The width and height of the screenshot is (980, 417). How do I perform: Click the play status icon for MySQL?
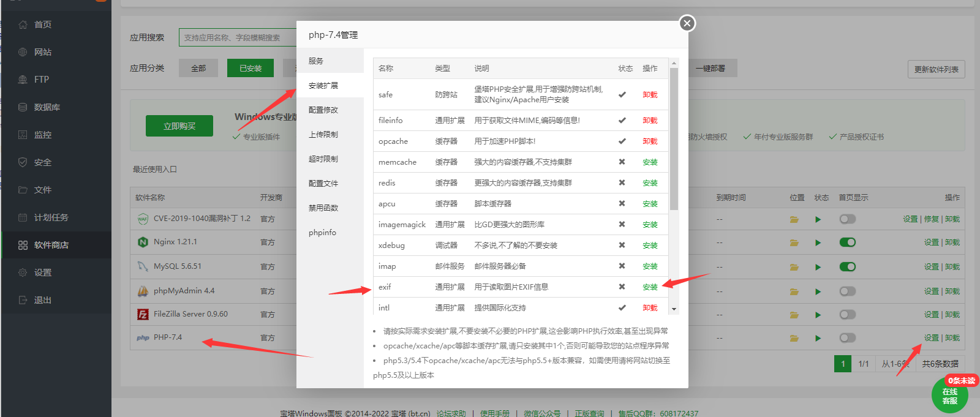[818, 267]
